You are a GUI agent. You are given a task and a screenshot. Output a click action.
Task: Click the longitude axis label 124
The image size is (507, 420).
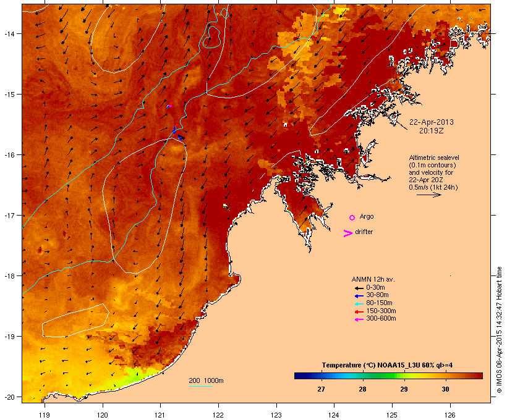(x=334, y=415)
